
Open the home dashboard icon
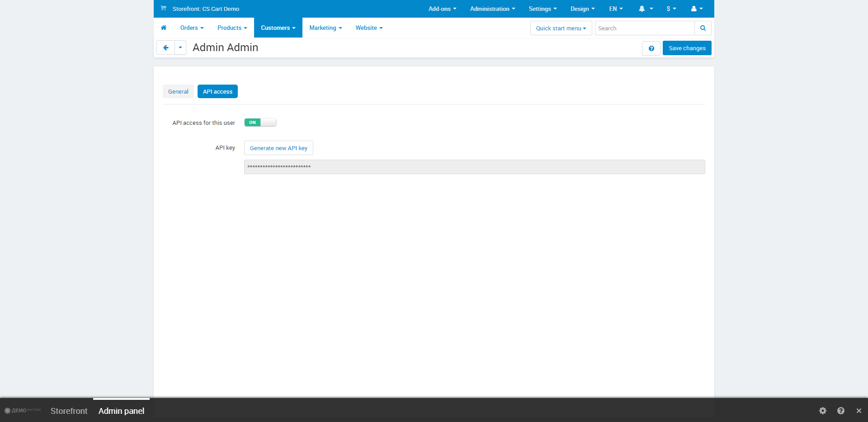[x=164, y=28]
